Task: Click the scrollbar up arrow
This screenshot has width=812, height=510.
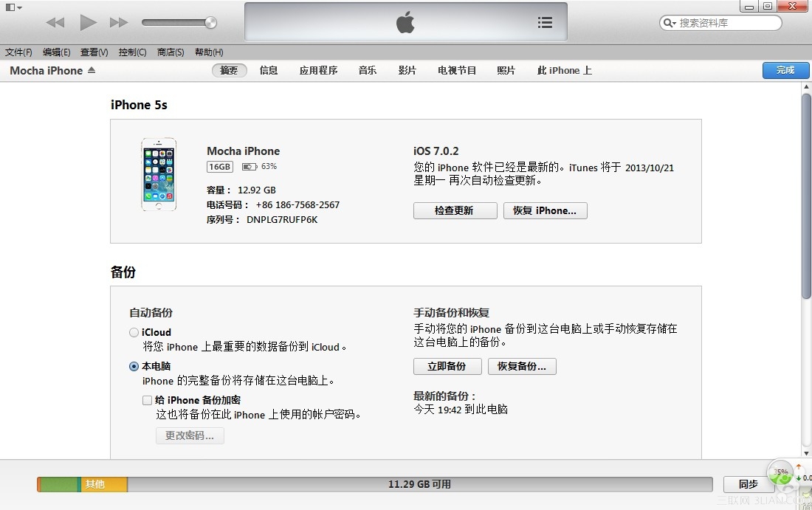Action: coord(806,87)
